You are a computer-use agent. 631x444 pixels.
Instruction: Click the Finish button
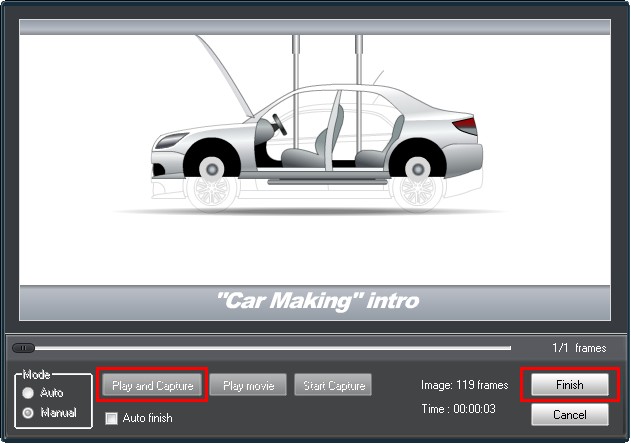pyautogui.click(x=569, y=384)
